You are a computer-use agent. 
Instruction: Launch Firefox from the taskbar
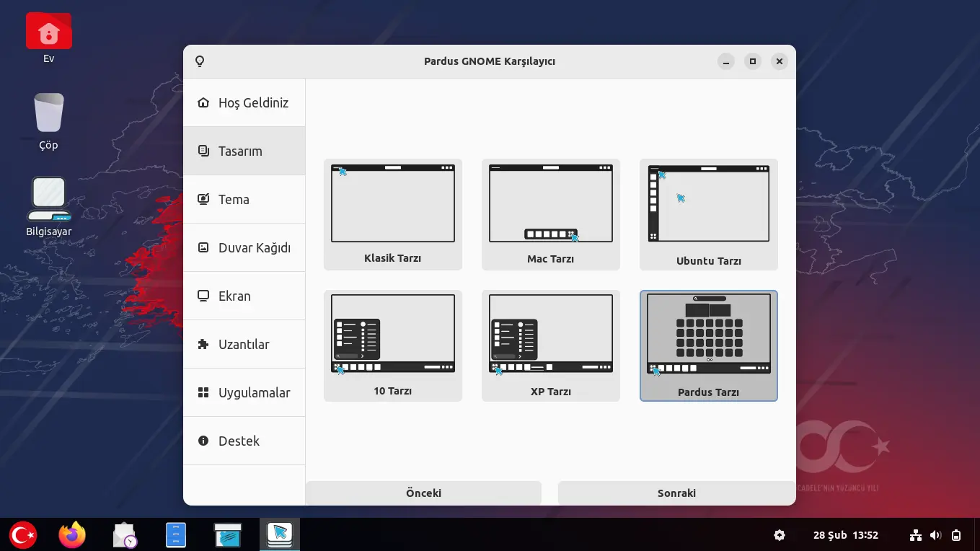[x=72, y=535]
